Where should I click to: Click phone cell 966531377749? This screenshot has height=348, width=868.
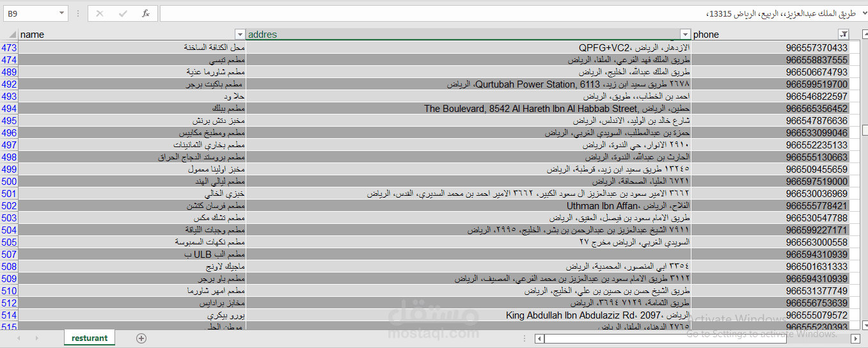click(771, 290)
